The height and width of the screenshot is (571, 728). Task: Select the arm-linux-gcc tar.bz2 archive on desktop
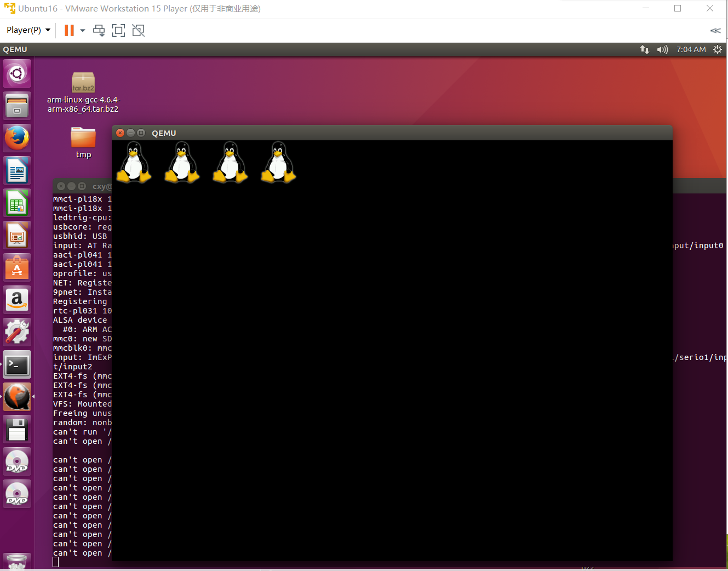pos(83,93)
